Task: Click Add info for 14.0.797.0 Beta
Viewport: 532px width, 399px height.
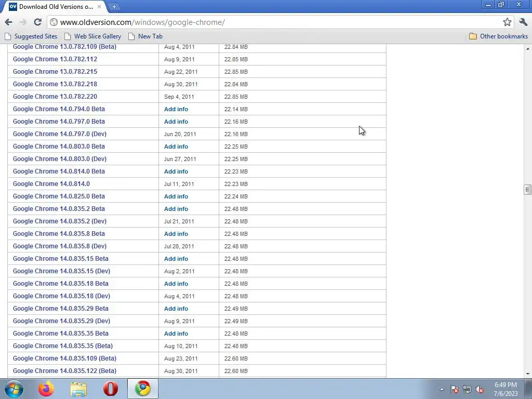Action: click(x=176, y=122)
